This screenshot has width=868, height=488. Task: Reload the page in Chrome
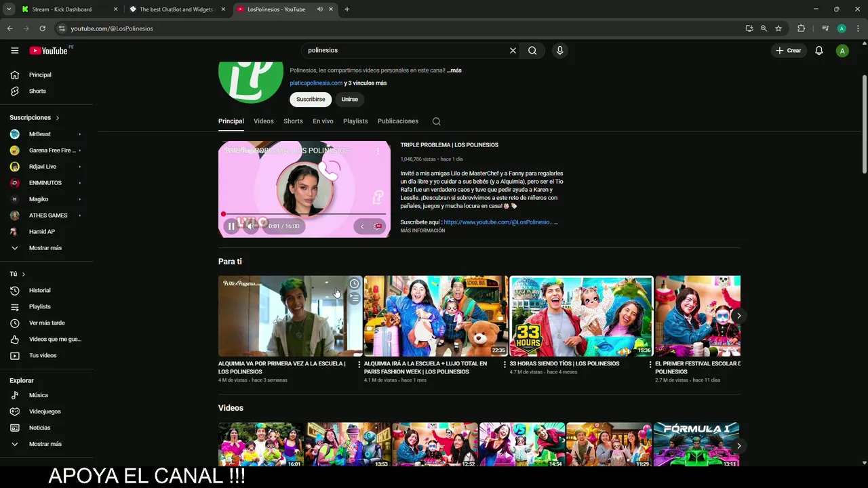tap(42, 28)
